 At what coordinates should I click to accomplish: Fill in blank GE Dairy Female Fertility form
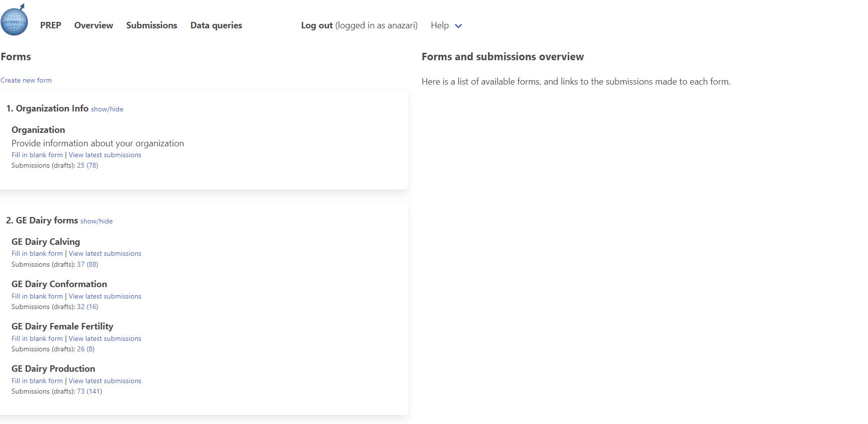point(37,338)
